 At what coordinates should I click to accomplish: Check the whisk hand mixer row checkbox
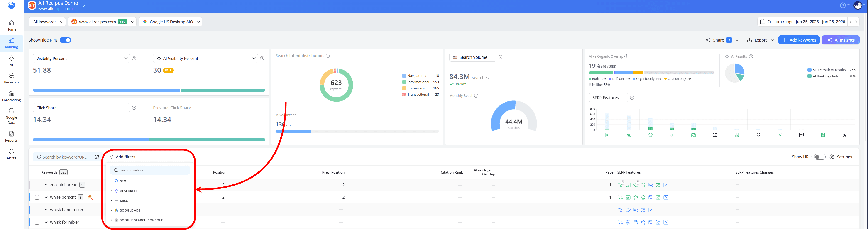click(37, 210)
